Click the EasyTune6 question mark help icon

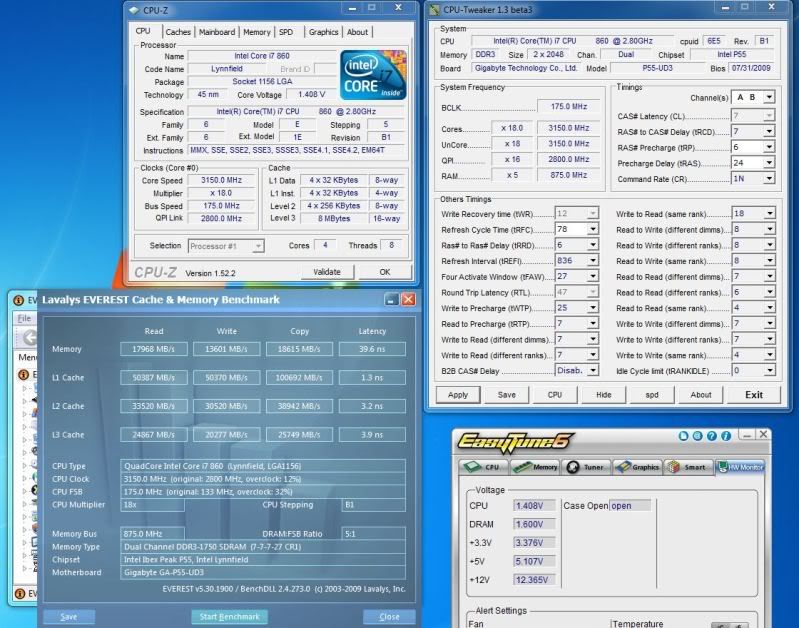point(712,436)
